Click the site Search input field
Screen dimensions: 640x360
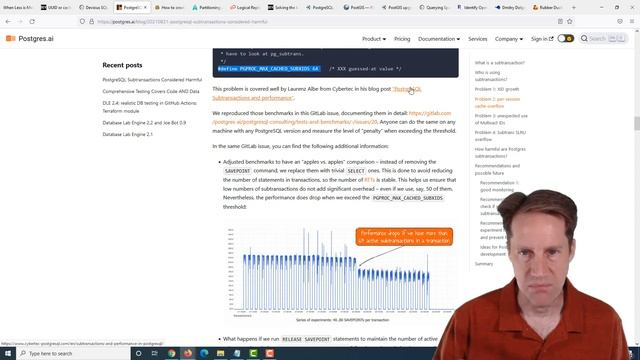(x=604, y=38)
